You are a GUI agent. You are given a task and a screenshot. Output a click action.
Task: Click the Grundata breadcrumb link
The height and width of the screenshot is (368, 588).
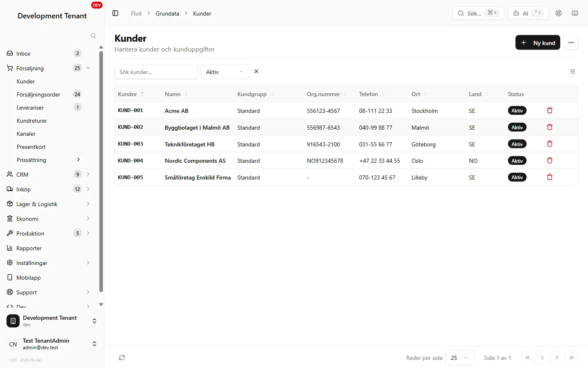pyautogui.click(x=167, y=13)
